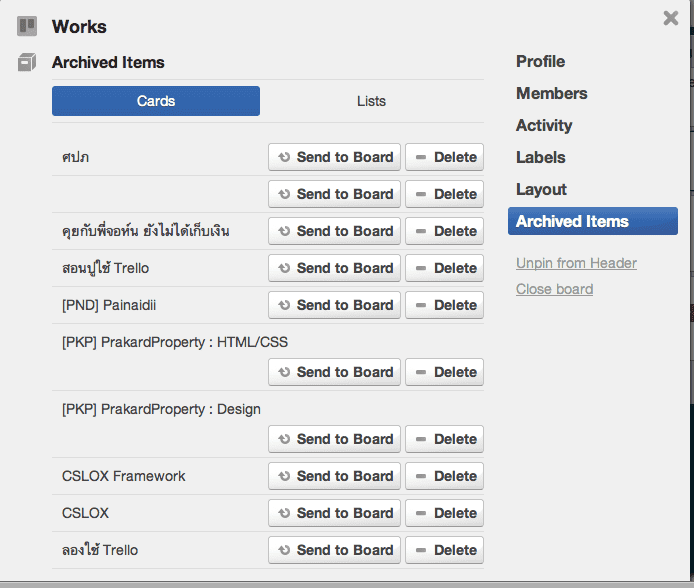This screenshot has height=588, width=694.
Task: Click the CSLOX card title
Action: pos(85,513)
